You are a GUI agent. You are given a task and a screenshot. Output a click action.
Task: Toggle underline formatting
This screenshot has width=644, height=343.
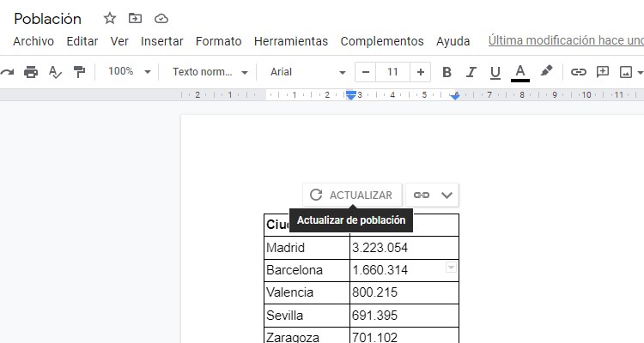tap(495, 72)
